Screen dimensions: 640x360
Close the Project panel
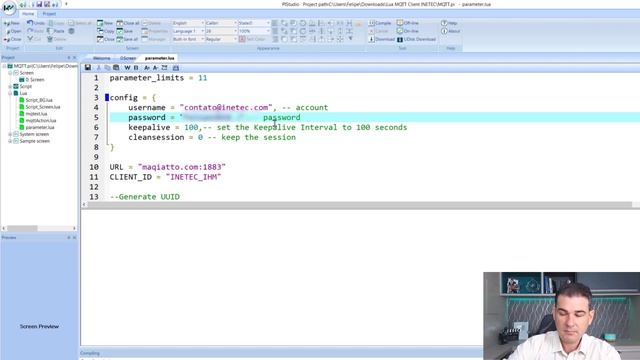[74, 58]
